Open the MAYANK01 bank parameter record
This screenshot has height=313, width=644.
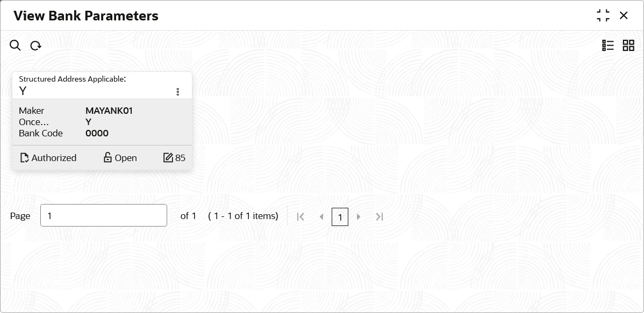(x=102, y=121)
